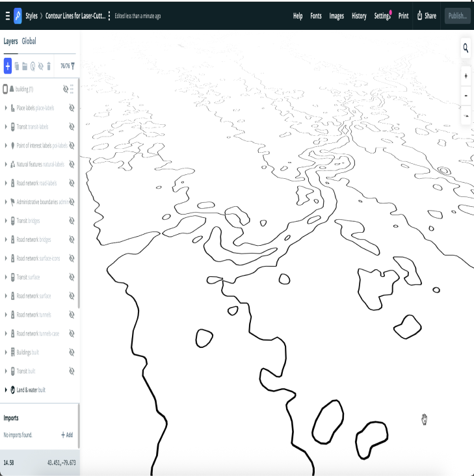This screenshot has width=474, height=476.
Task: Click the coordinates 43.451,-79.673 readout
Action: pyautogui.click(x=61, y=462)
